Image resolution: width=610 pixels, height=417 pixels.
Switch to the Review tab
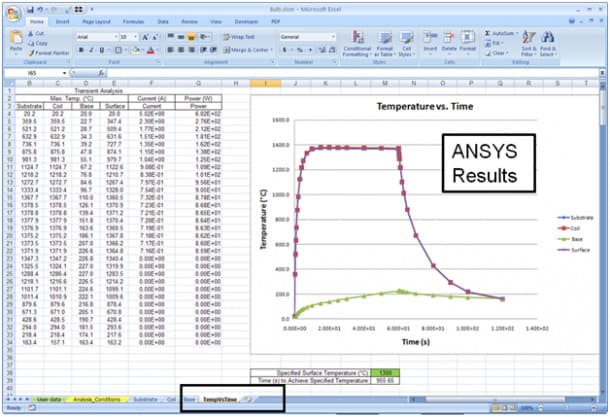(x=189, y=22)
